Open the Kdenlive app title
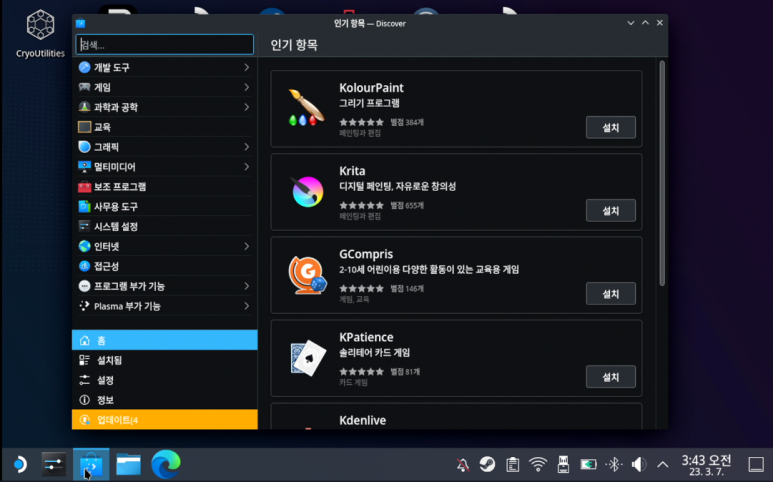 click(x=362, y=420)
